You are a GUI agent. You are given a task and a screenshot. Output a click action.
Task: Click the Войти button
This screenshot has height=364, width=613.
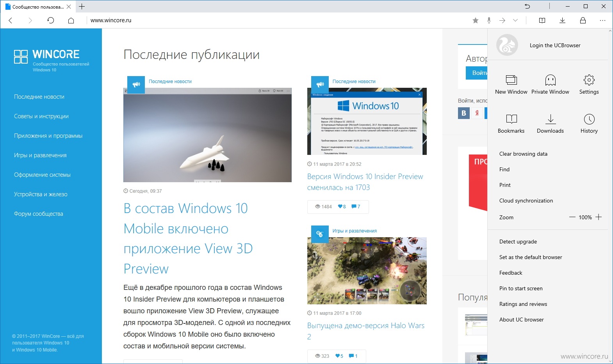[477, 73]
